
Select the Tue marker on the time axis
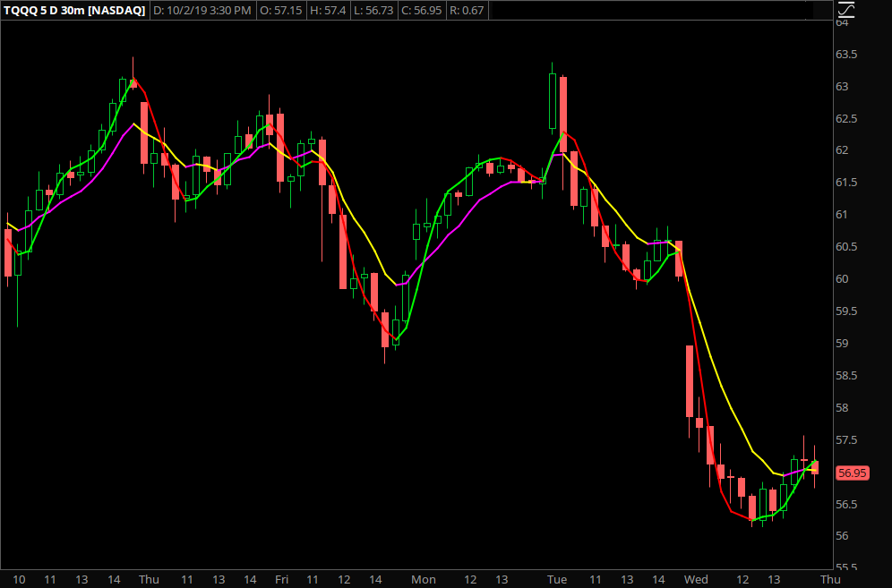pos(556,579)
